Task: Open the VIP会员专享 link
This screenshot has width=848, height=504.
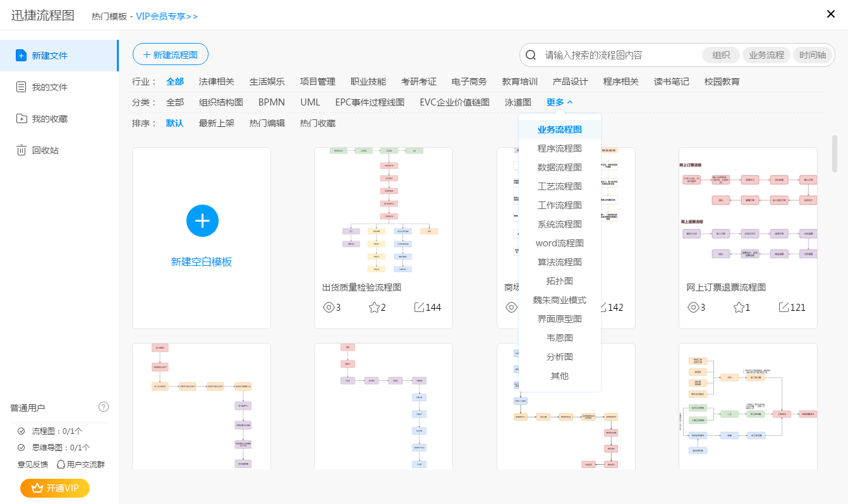Action: point(167,16)
